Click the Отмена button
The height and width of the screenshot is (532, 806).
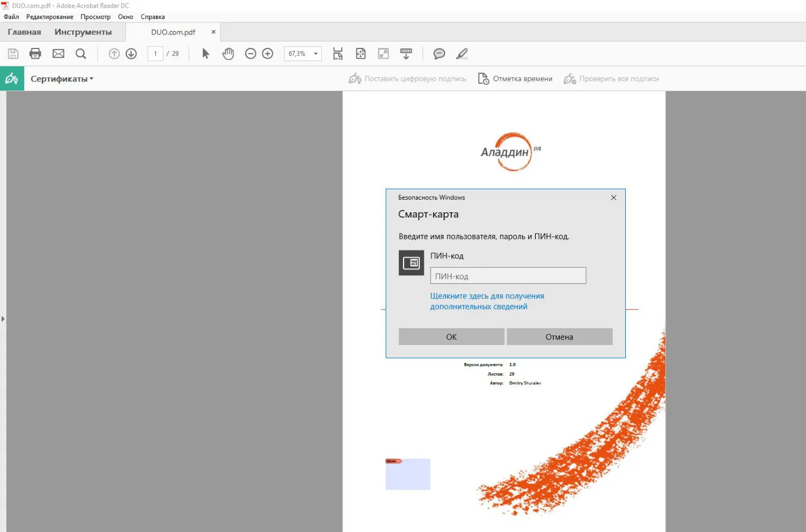coord(559,337)
